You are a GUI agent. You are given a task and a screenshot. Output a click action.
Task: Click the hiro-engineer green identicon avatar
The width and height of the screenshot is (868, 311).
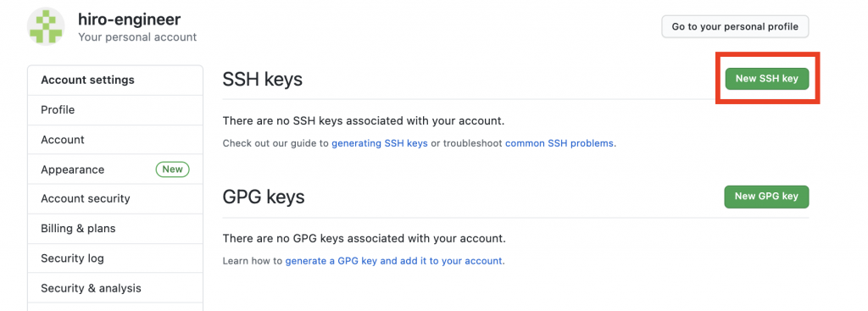[46, 26]
